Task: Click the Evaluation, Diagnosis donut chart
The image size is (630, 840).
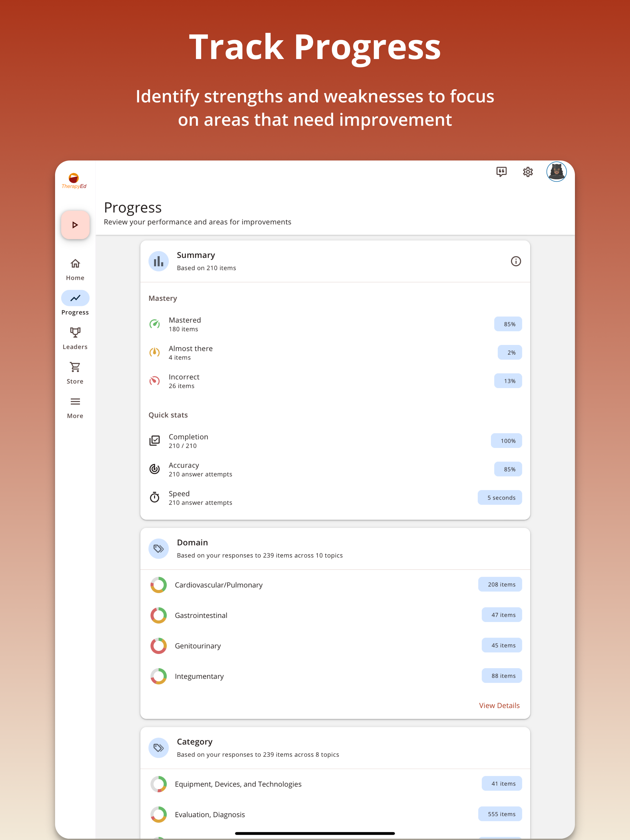Action: click(158, 814)
